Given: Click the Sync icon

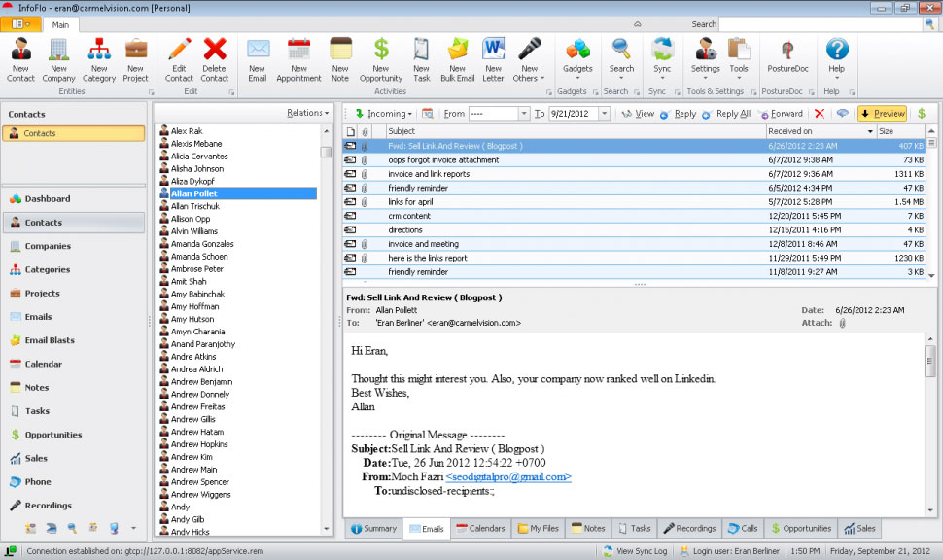Looking at the screenshot, I should pos(662,59).
